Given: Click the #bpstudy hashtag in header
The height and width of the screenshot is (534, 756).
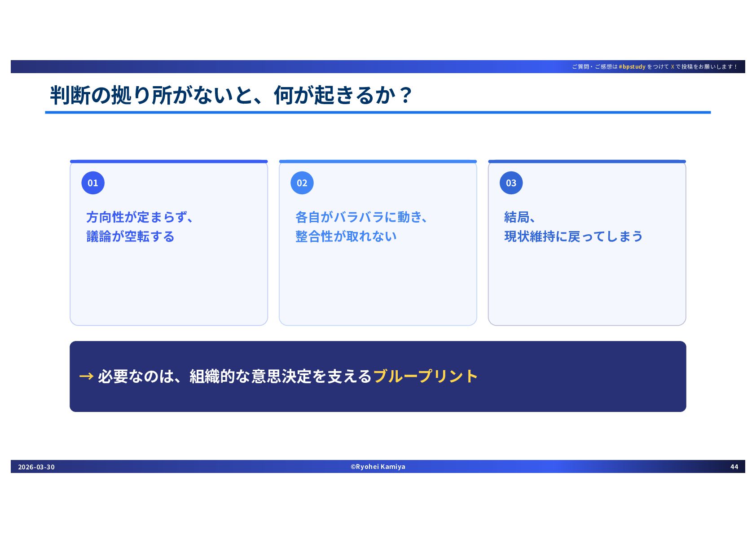Looking at the screenshot, I should 632,67.
